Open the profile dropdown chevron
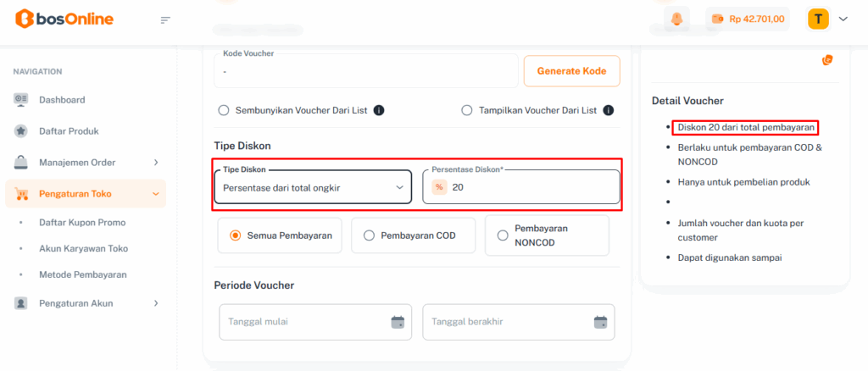Screen dimensions: 868x371 pos(843,19)
